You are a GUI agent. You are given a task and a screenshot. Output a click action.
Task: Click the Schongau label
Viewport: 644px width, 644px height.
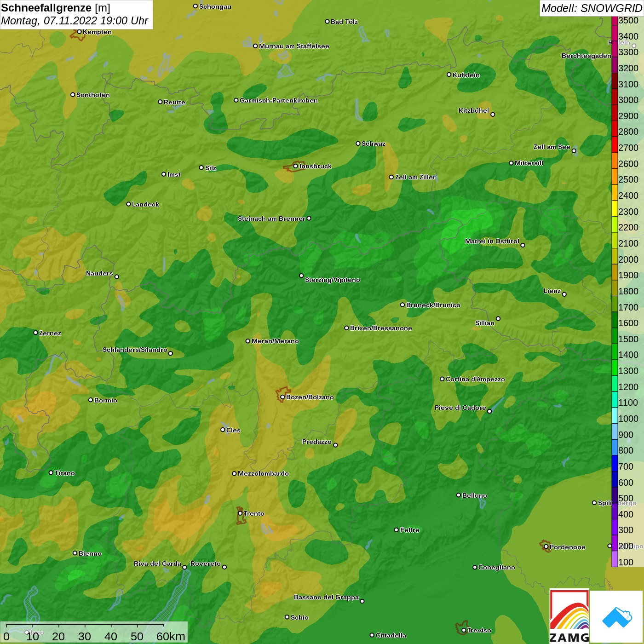click(x=215, y=6)
